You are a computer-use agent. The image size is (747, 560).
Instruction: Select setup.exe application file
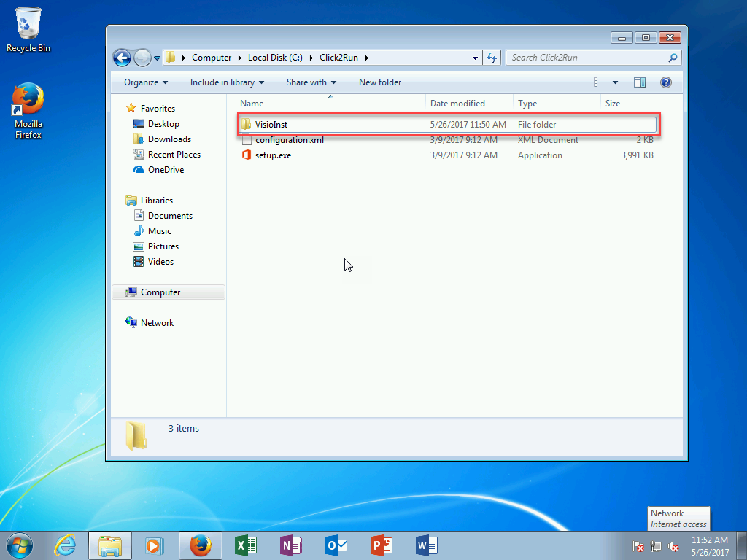pos(447,155)
